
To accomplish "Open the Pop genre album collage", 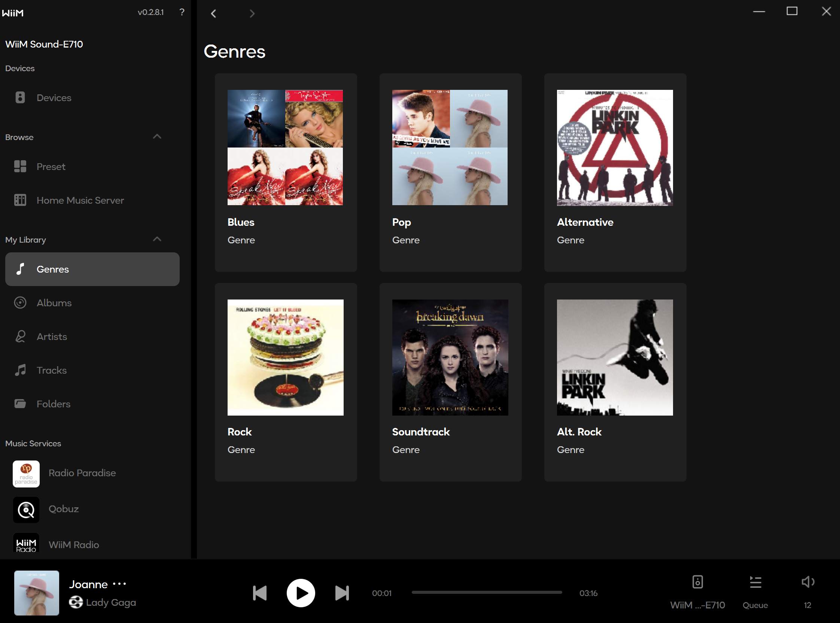I will click(450, 148).
